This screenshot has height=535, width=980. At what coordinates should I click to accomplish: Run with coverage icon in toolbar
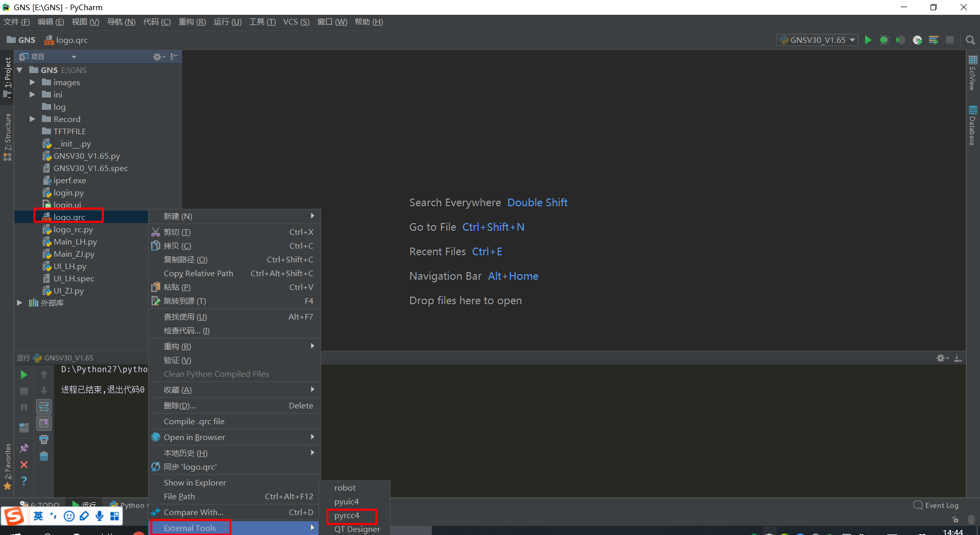click(900, 40)
